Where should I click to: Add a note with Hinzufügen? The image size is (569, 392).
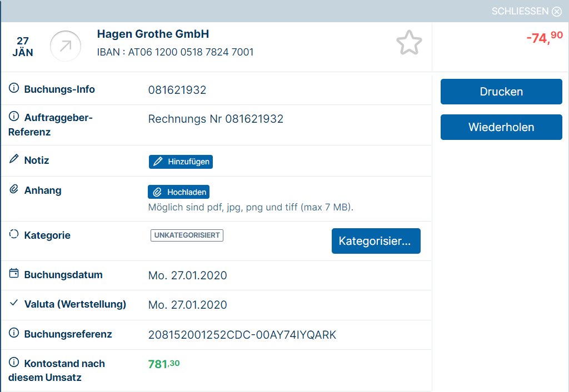click(181, 162)
